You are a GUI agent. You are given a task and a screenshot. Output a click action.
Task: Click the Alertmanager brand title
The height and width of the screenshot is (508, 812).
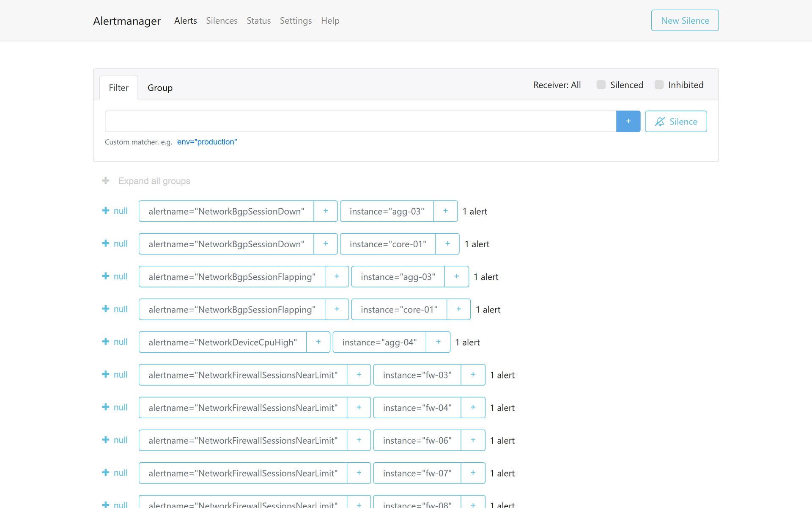click(x=127, y=21)
